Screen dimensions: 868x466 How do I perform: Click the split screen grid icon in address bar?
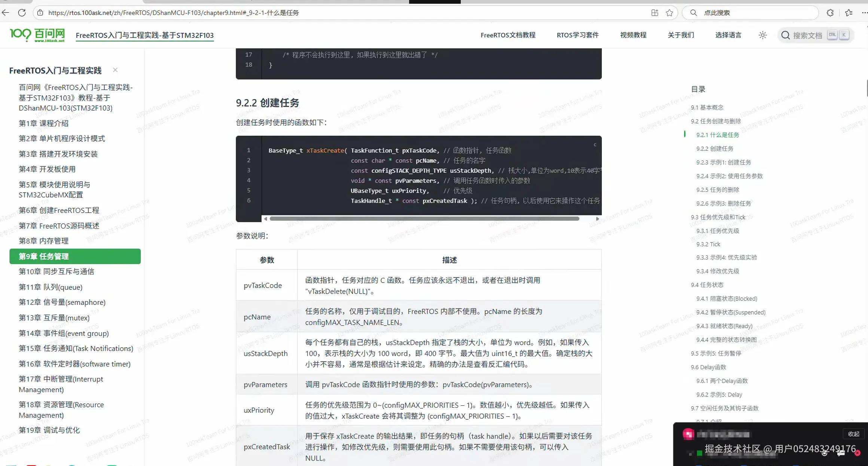tap(654, 13)
